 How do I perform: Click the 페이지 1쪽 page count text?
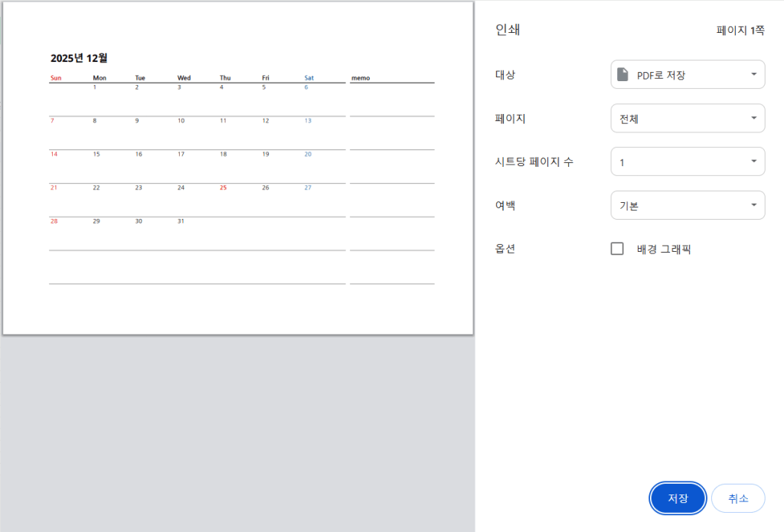740,31
